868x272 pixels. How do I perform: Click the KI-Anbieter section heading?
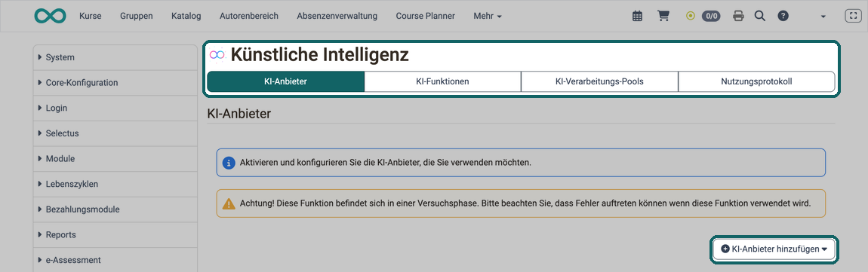[239, 114]
